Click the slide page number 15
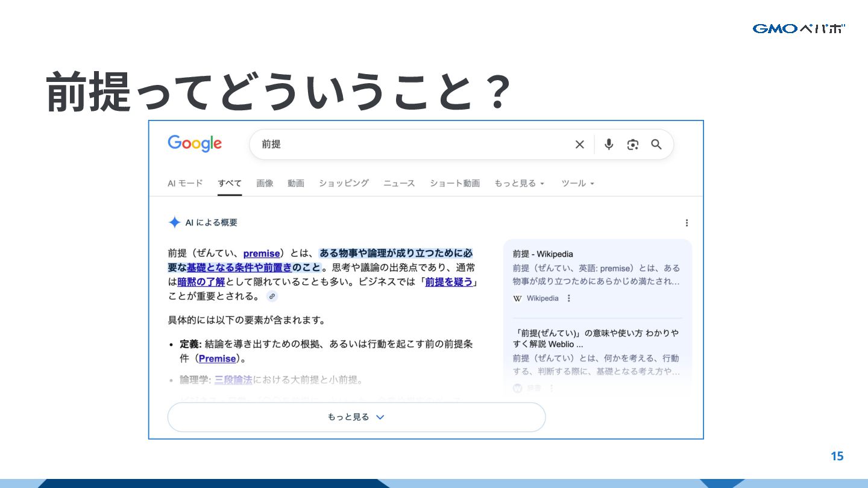The height and width of the screenshot is (488, 868). (x=837, y=456)
